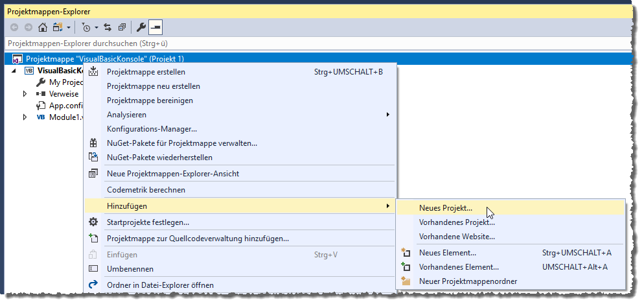Image resolution: width=644 pixels, height=306 pixels.
Task: Select Vorhandenes Projekt... in the submenu
Action: tap(511, 222)
